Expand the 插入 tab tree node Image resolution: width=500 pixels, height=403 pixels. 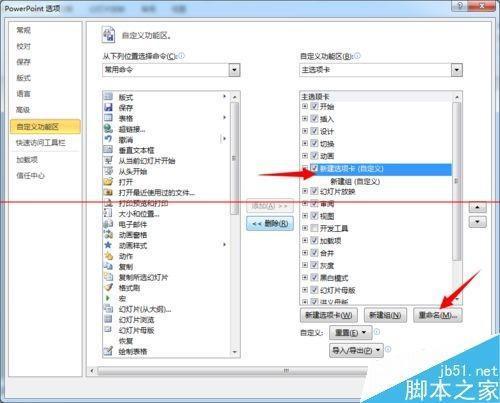pyautogui.click(x=305, y=119)
